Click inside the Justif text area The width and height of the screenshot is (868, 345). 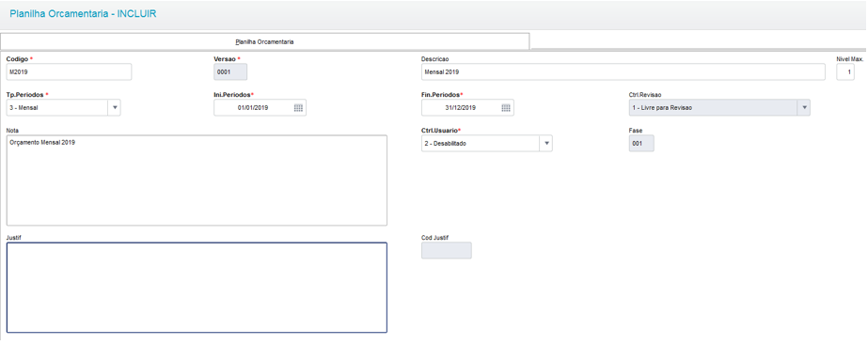point(197,288)
